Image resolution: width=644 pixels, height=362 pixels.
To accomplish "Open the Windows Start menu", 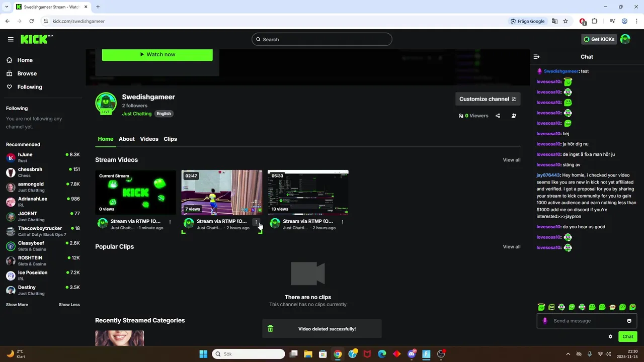I will coord(203,354).
